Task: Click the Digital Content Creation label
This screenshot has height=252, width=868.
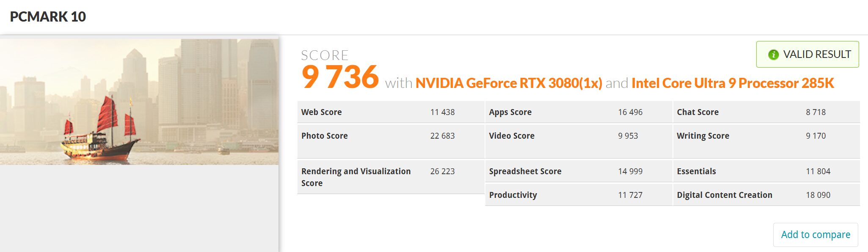Action: pos(725,195)
